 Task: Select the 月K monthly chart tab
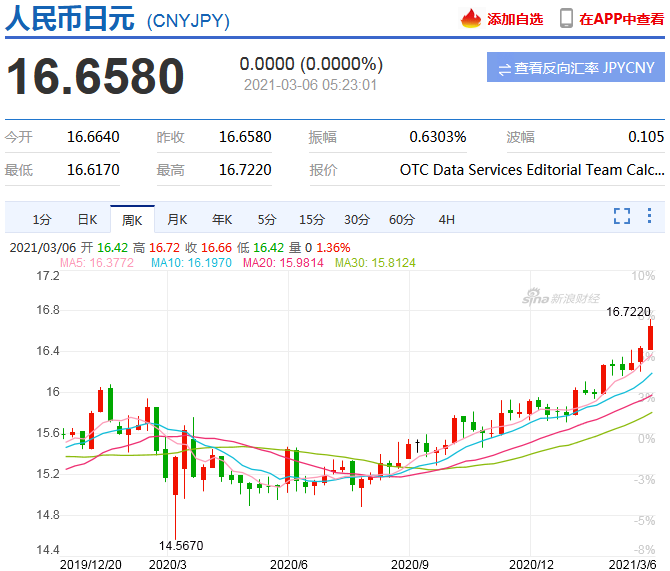[177, 219]
